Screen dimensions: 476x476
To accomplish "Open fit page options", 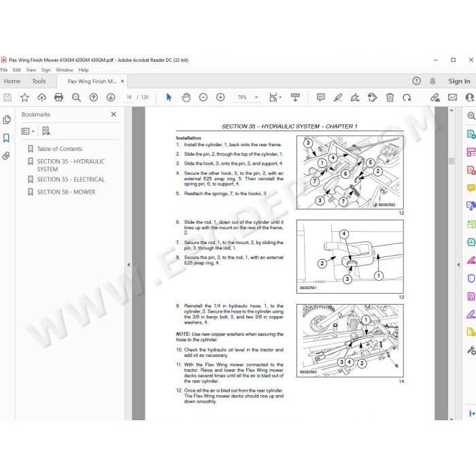I will [275, 97].
